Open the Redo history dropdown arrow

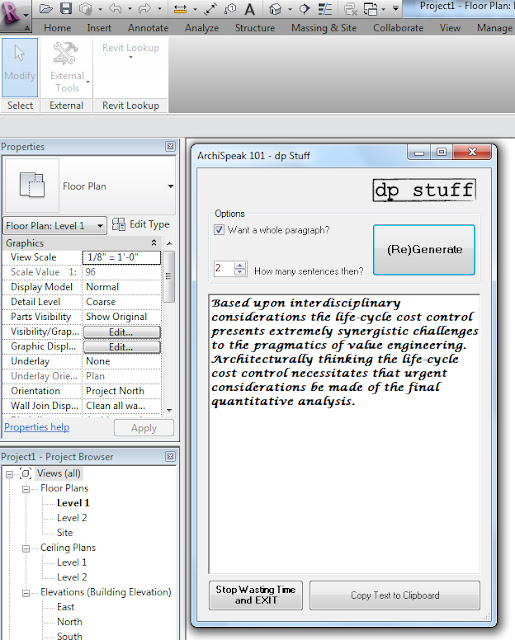coord(160,9)
